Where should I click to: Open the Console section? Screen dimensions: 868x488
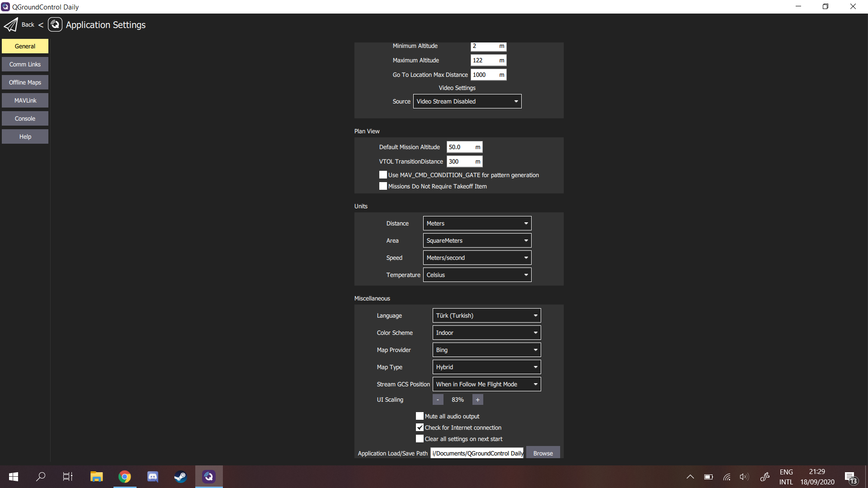(x=25, y=118)
